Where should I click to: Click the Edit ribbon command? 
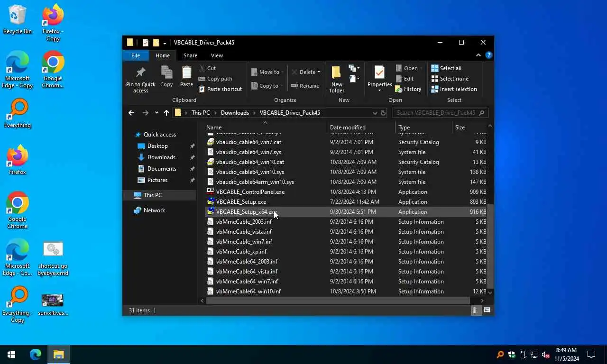[x=405, y=79]
